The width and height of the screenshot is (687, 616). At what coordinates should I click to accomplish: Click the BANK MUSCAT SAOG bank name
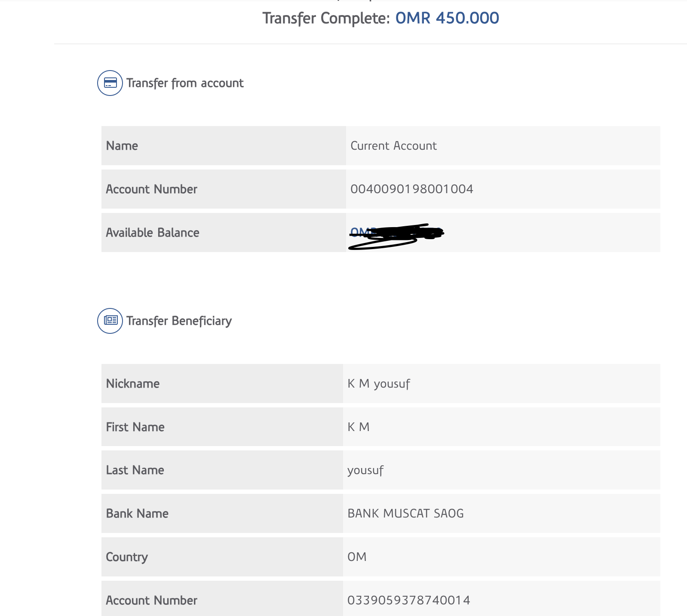click(405, 514)
